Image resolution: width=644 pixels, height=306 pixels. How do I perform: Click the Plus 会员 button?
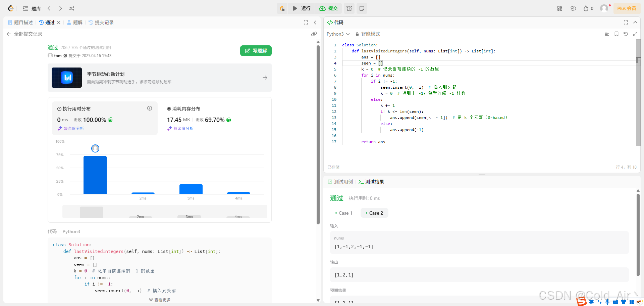627,8
